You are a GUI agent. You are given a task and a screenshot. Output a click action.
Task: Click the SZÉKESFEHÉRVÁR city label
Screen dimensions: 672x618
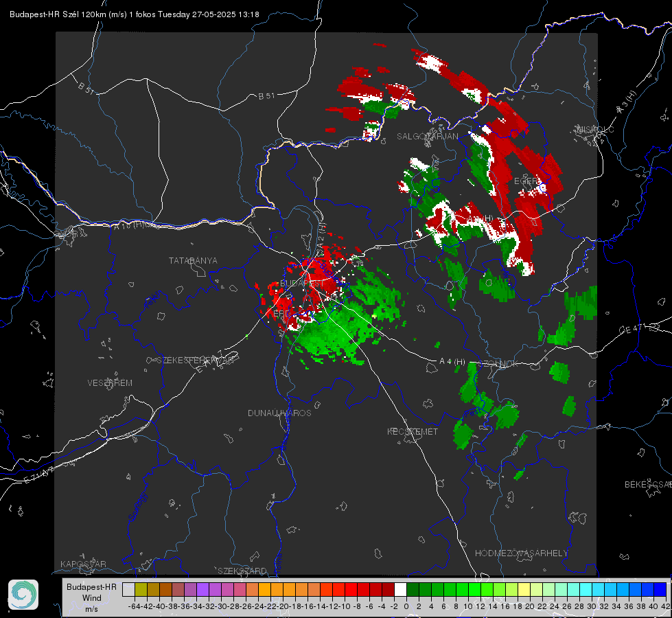pyautogui.click(x=196, y=360)
